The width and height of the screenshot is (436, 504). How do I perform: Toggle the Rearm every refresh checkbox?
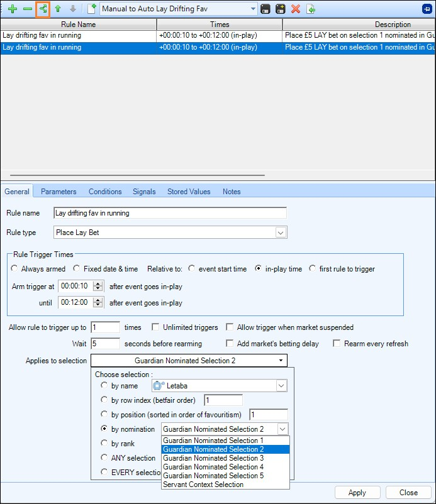337,343
